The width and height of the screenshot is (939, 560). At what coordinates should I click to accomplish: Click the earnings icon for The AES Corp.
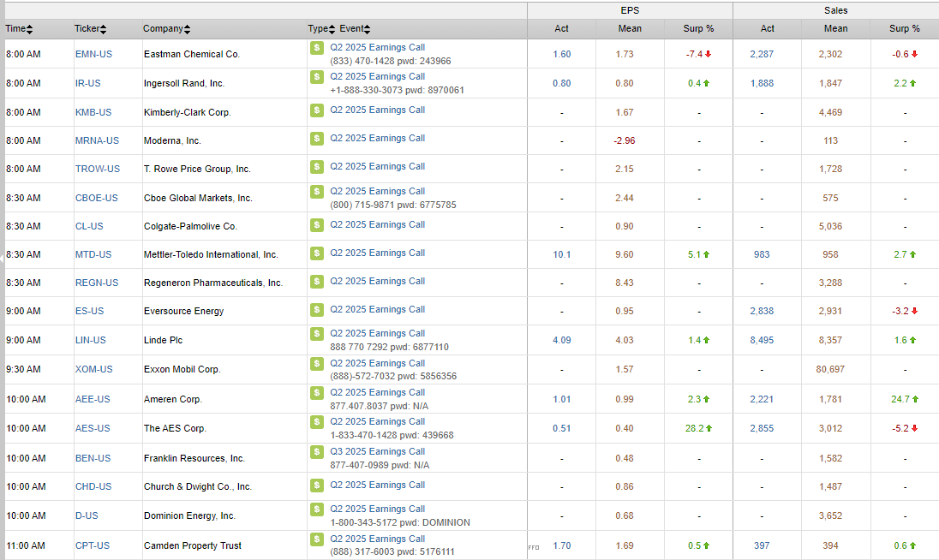click(317, 422)
